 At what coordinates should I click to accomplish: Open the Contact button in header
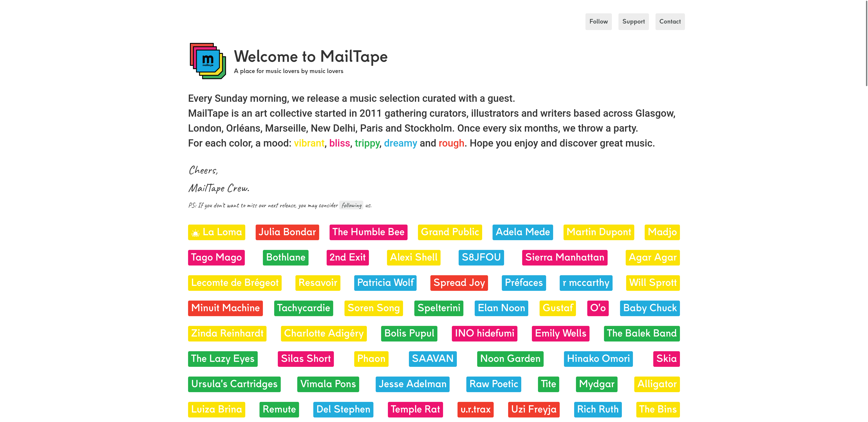[670, 21]
